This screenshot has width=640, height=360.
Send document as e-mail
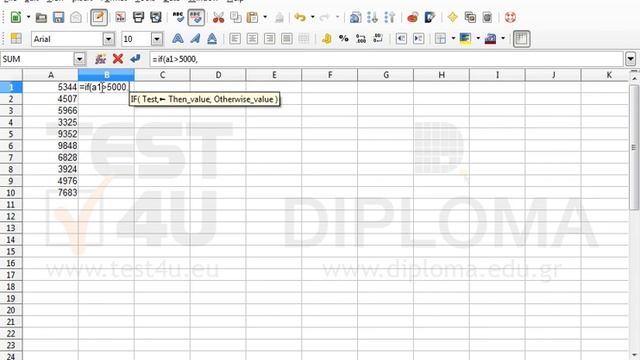[x=76, y=18]
